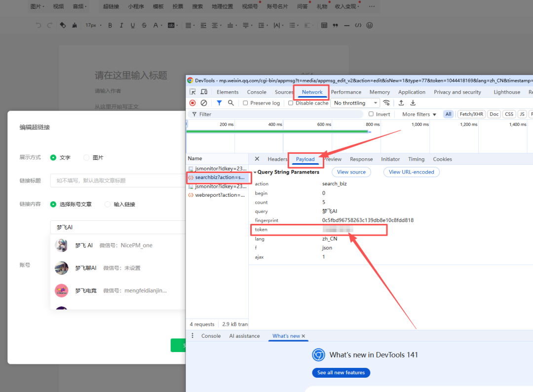Toggle the network filter funnel icon

[x=219, y=103]
